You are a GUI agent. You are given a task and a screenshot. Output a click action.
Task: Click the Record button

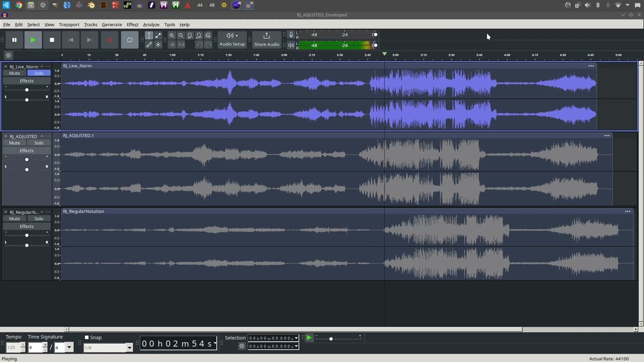pyautogui.click(x=110, y=40)
